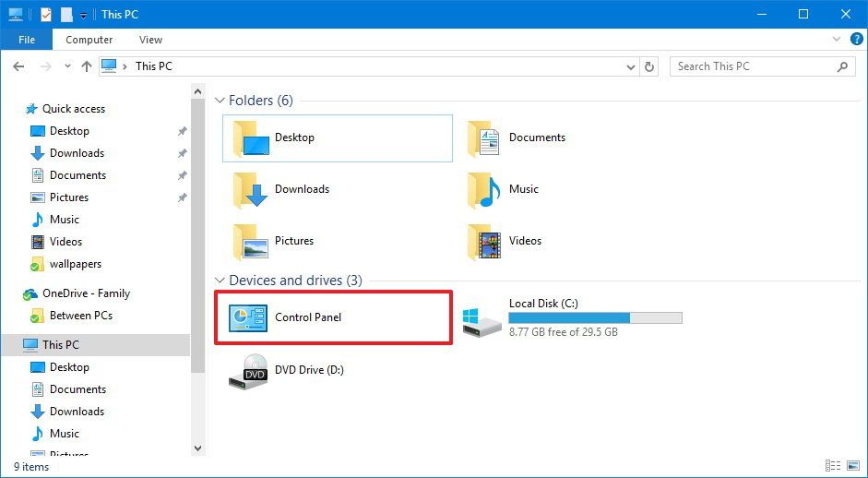Select the Pictures folder icon in Folders

pyautogui.click(x=251, y=242)
